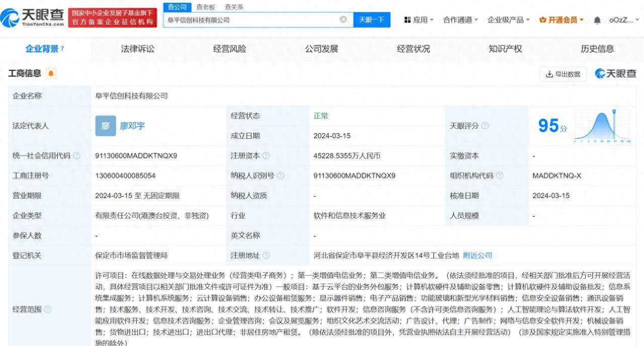Switch to the 法律诉讼 tab
Viewport: 644px width, 346px height.
point(138,49)
